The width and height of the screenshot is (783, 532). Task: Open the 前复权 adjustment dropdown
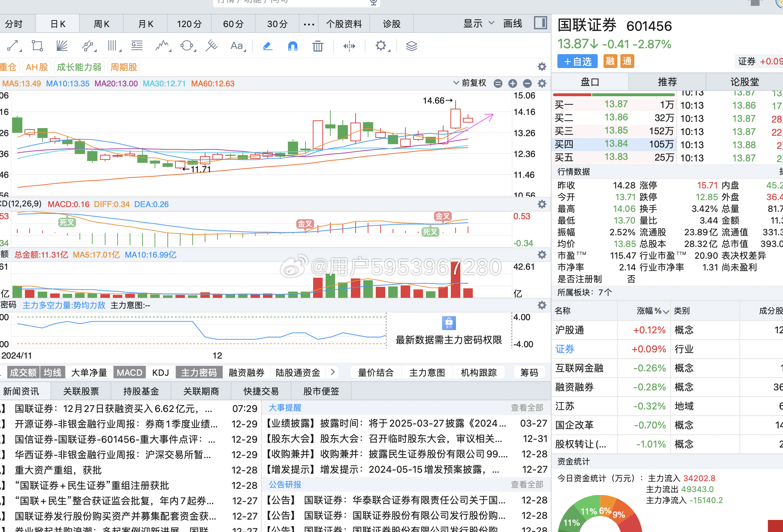(x=470, y=83)
